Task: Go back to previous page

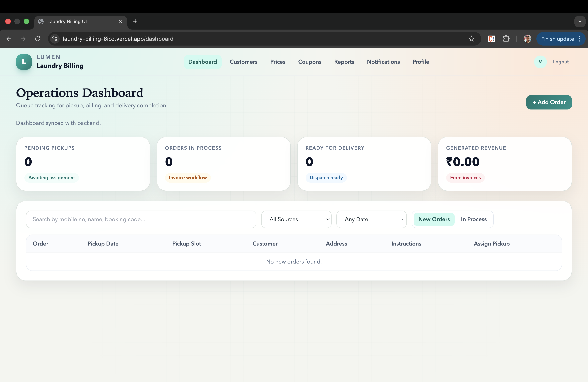Action: (9, 39)
